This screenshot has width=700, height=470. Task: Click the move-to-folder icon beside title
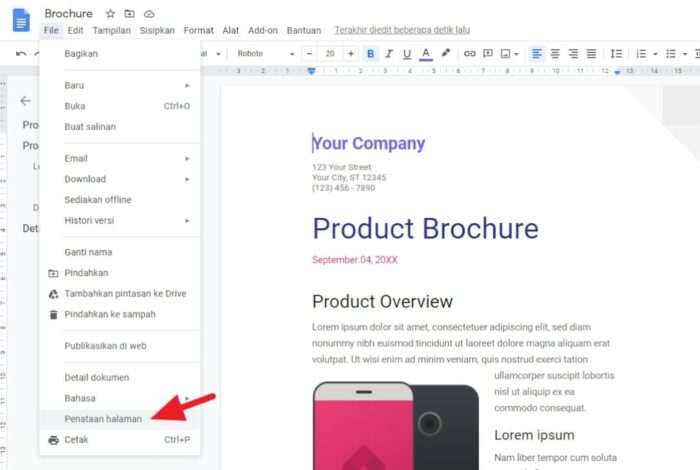pos(129,14)
